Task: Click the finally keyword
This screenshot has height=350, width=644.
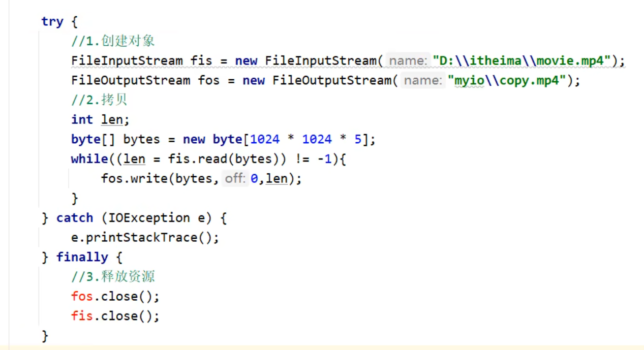Action: 82,257
